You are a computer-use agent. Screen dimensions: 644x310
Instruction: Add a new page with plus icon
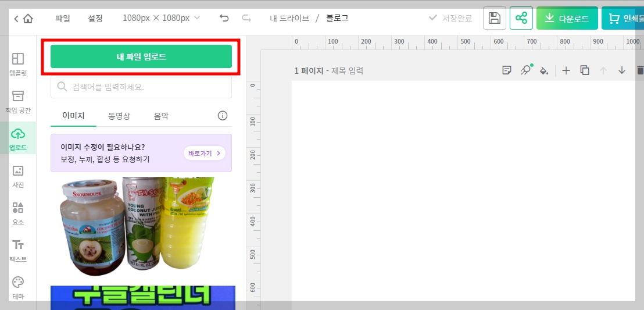pyautogui.click(x=566, y=70)
